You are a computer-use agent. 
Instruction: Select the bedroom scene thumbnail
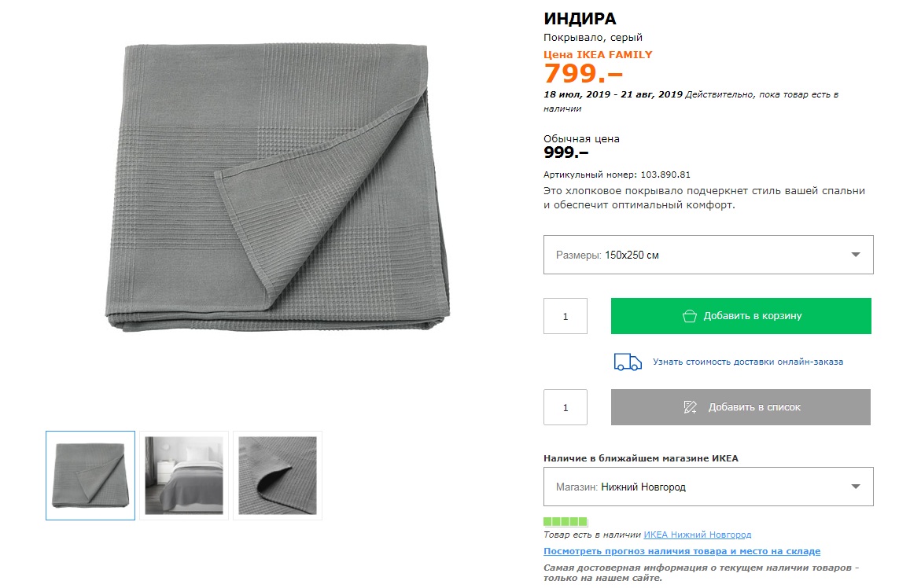(x=184, y=476)
